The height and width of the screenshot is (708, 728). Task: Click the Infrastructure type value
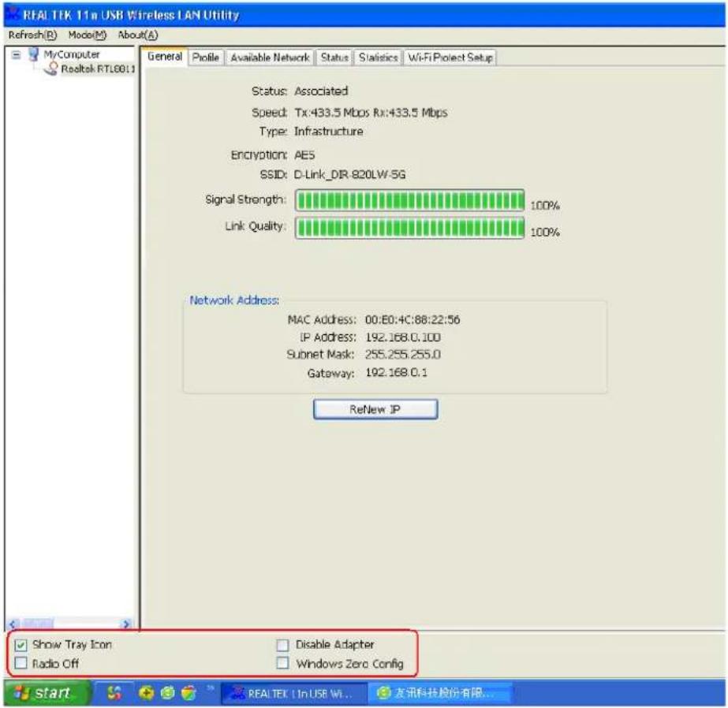click(x=329, y=132)
